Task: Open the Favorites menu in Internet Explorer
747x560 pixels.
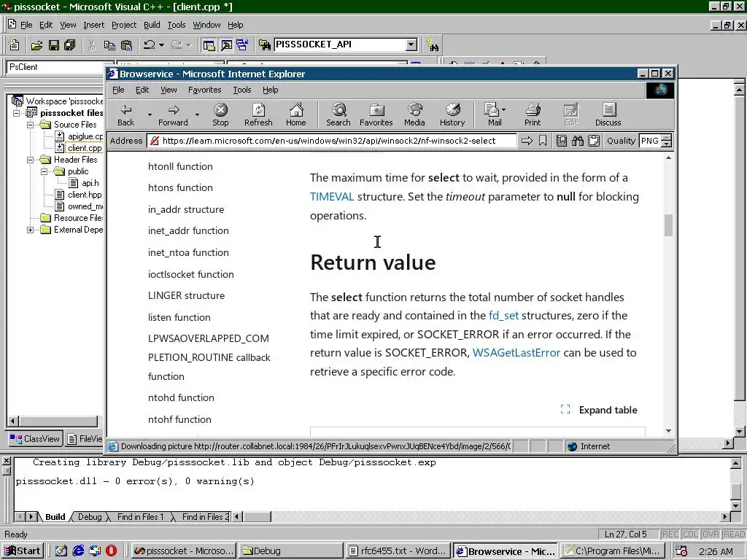Action: coord(204,90)
